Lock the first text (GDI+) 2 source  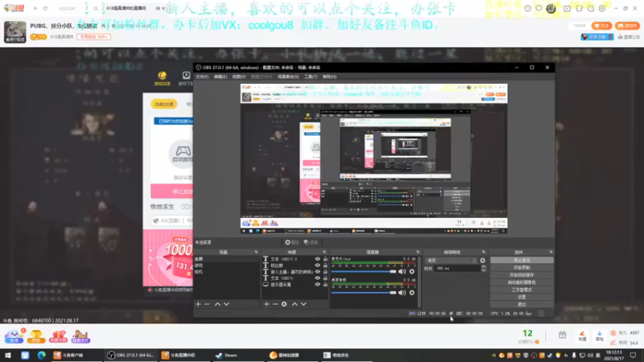tap(325, 259)
